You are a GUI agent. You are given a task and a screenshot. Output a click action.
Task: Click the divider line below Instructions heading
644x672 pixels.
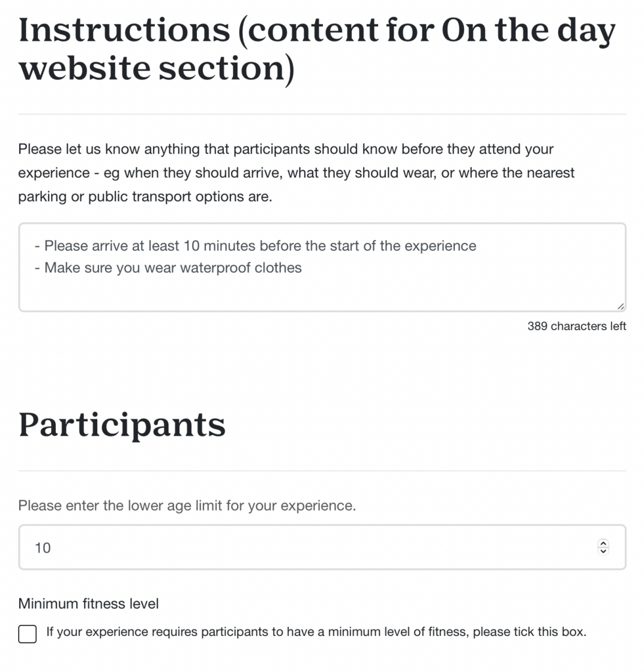(x=322, y=114)
